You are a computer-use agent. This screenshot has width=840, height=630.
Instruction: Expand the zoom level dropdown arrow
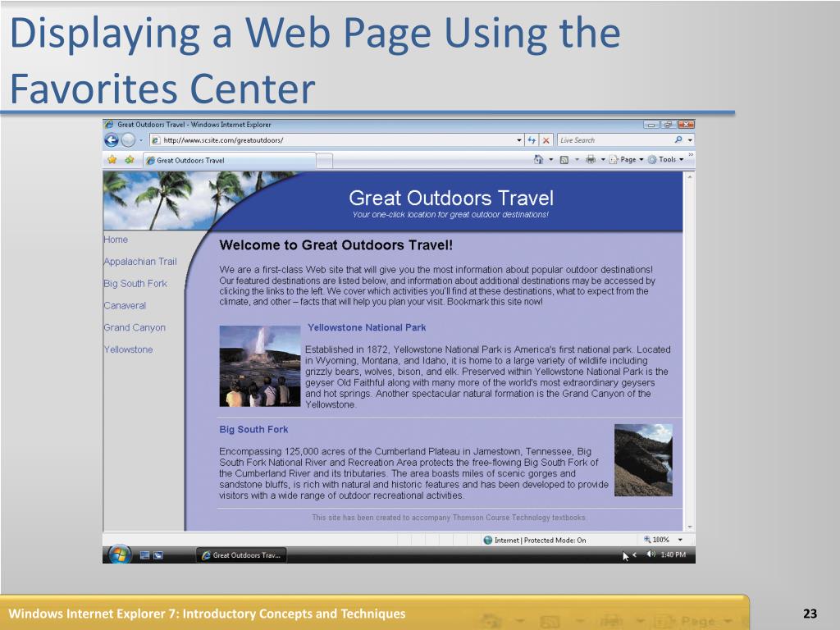(680, 540)
